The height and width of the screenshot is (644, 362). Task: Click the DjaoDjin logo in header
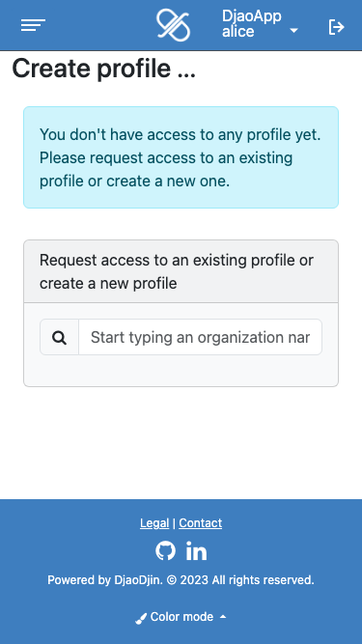[x=173, y=25]
